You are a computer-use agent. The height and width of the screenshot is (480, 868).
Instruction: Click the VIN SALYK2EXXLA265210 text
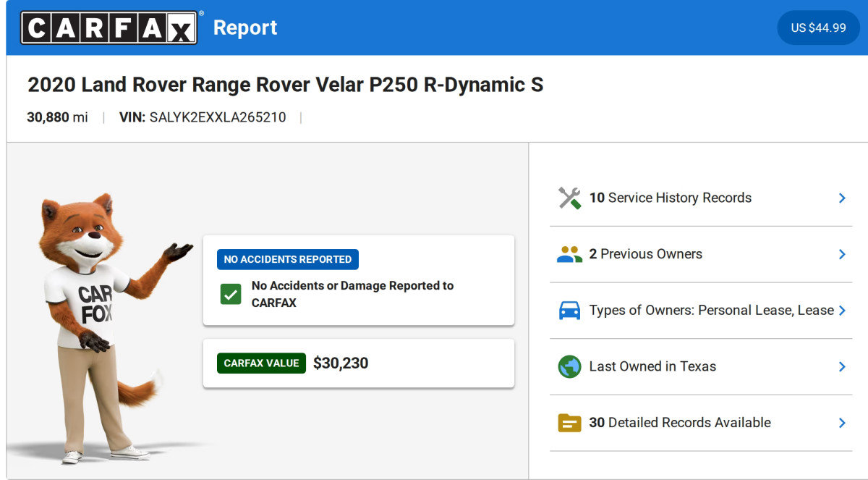(x=203, y=117)
